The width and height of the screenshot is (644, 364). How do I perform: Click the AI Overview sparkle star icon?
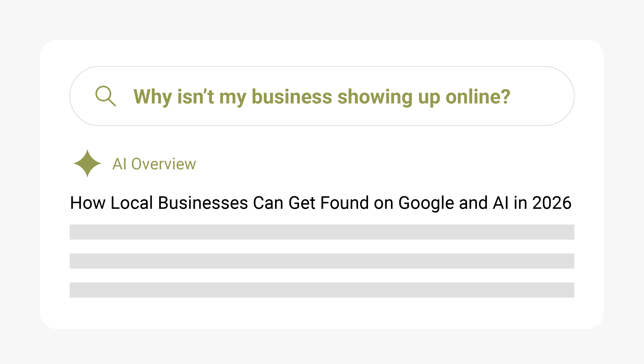coord(87,164)
